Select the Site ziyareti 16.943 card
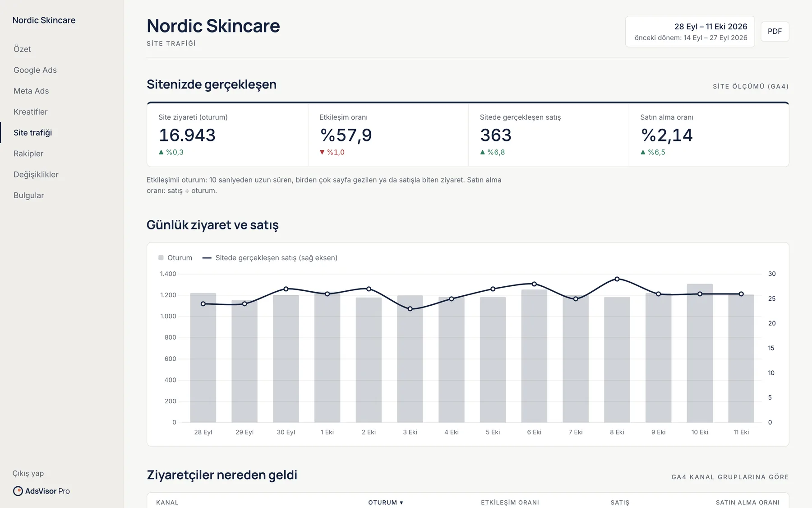 coord(227,135)
